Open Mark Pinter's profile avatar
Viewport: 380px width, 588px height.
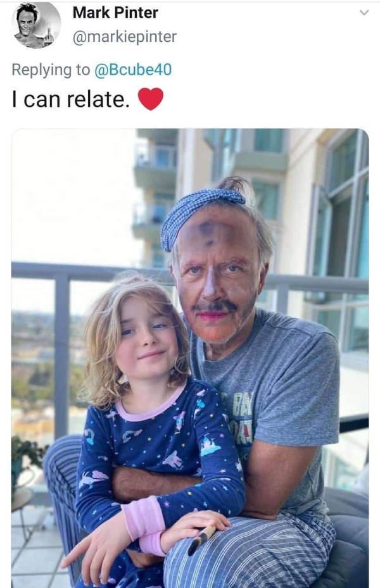[36, 25]
